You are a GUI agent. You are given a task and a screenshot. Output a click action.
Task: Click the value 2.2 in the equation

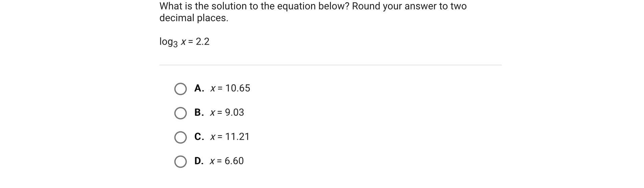pos(202,42)
